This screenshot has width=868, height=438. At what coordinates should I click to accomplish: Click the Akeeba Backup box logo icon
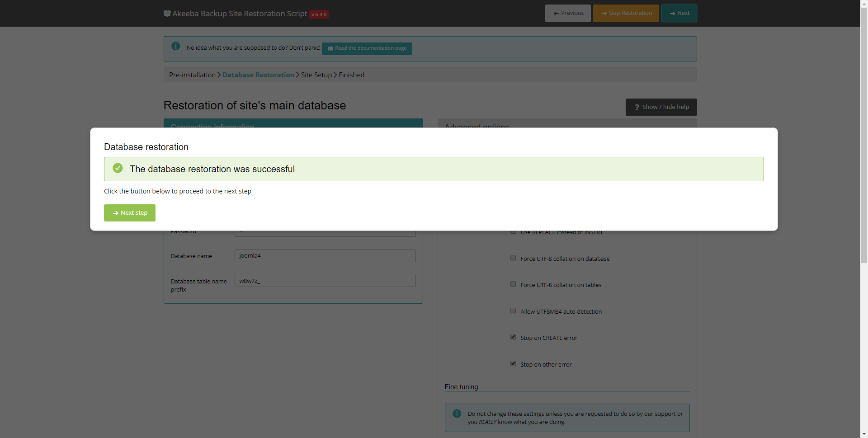click(x=167, y=14)
